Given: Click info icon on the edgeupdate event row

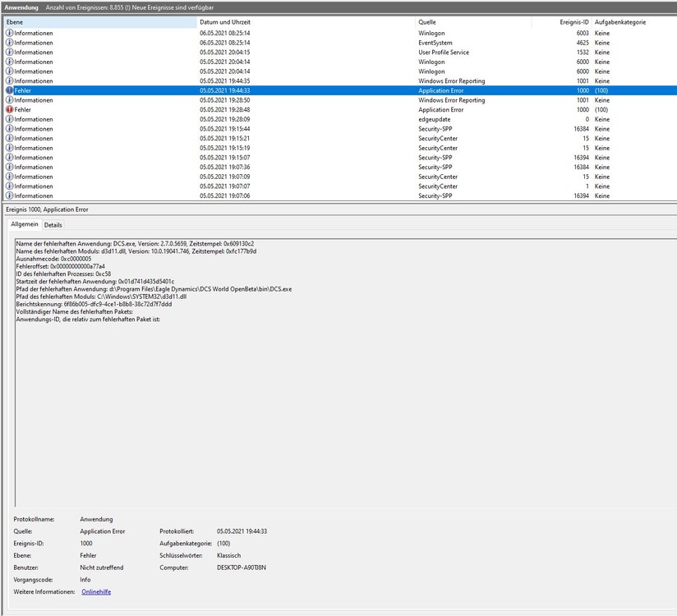Looking at the screenshot, I should point(8,119).
